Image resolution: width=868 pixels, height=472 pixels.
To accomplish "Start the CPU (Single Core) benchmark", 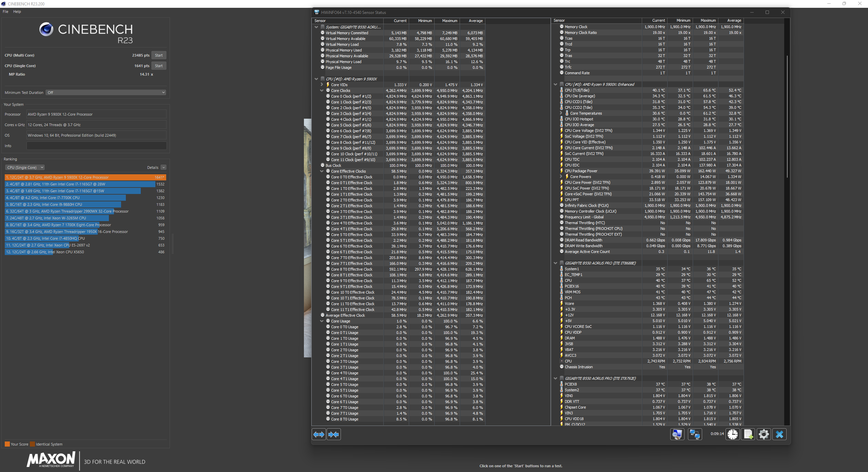I will tap(159, 66).
